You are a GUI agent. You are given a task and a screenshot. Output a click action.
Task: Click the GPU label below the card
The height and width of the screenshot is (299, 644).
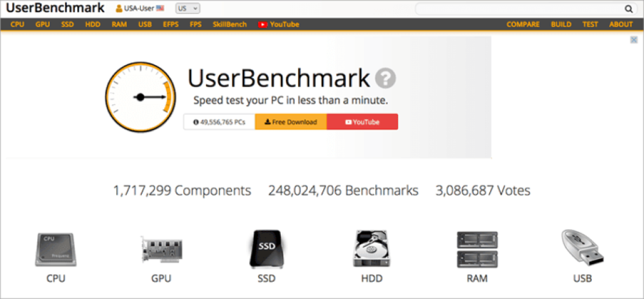pyautogui.click(x=161, y=279)
